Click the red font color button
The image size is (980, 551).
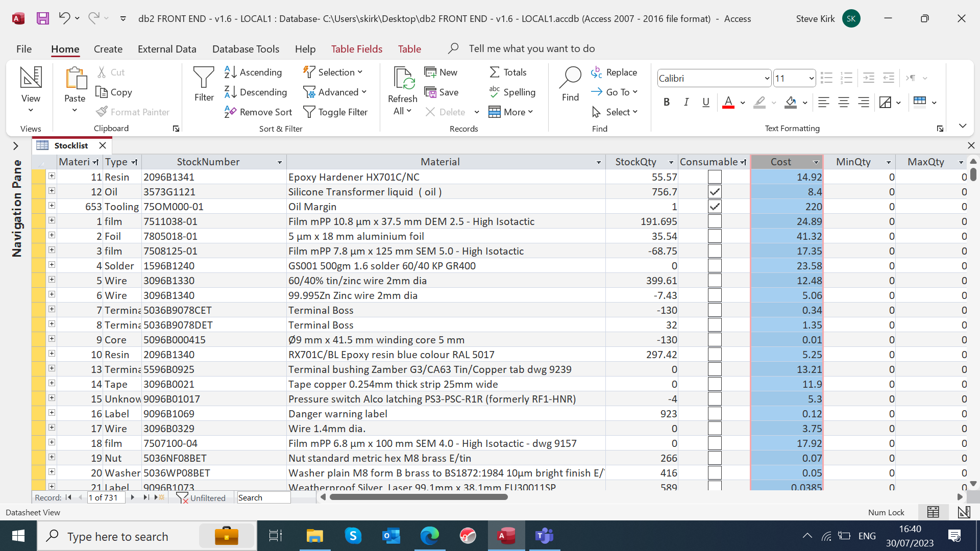tap(728, 102)
